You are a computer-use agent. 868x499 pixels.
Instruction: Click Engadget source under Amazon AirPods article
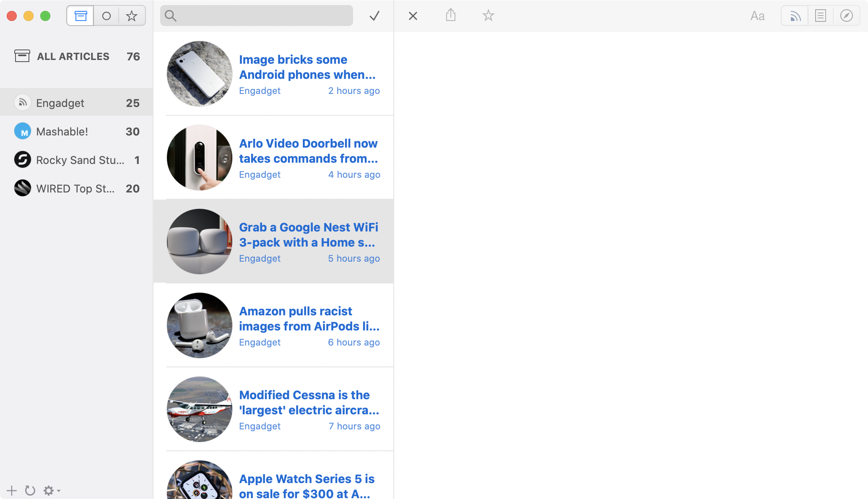(x=260, y=342)
